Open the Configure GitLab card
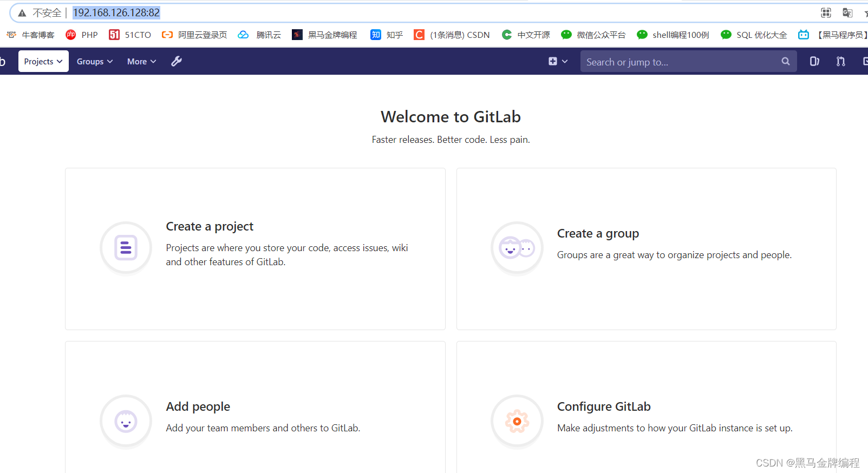Image resolution: width=868 pixels, height=473 pixels. pyautogui.click(x=647, y=407)
